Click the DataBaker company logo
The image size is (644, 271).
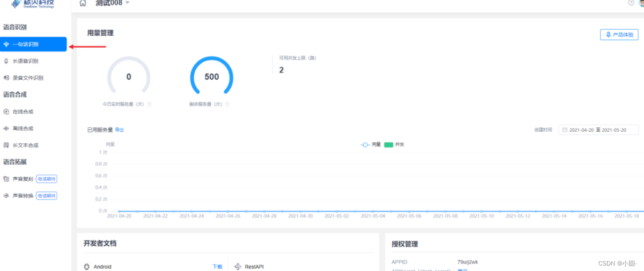(x=33, y=3)
